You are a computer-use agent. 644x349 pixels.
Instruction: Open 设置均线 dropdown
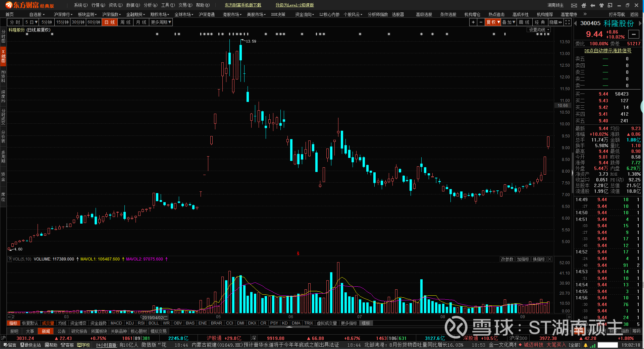(x=539, y=30)
